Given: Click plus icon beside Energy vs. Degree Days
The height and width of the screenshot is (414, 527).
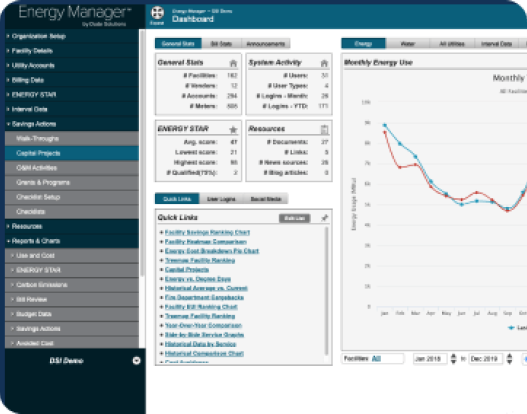Looking at the screenshot, I should click(161, 279).
